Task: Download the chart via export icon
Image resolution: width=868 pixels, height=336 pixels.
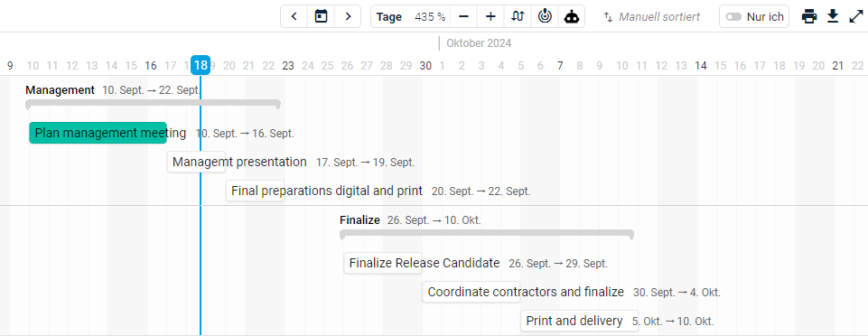Action: pyautogui.click(x=833, y=16)
